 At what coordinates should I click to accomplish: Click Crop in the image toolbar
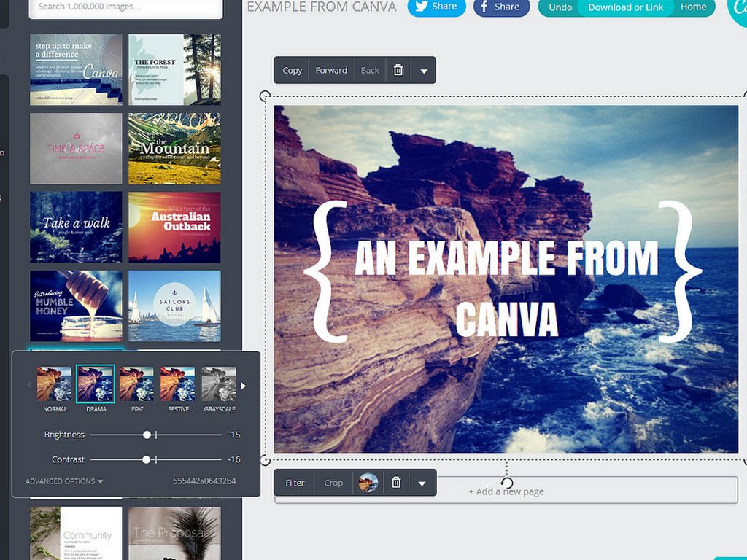pos(333,483)
